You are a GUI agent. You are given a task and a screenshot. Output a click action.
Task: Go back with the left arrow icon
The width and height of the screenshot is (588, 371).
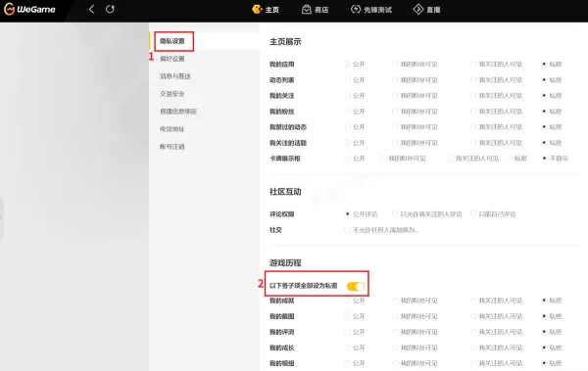pyautogui.click(x=91, y=9)
